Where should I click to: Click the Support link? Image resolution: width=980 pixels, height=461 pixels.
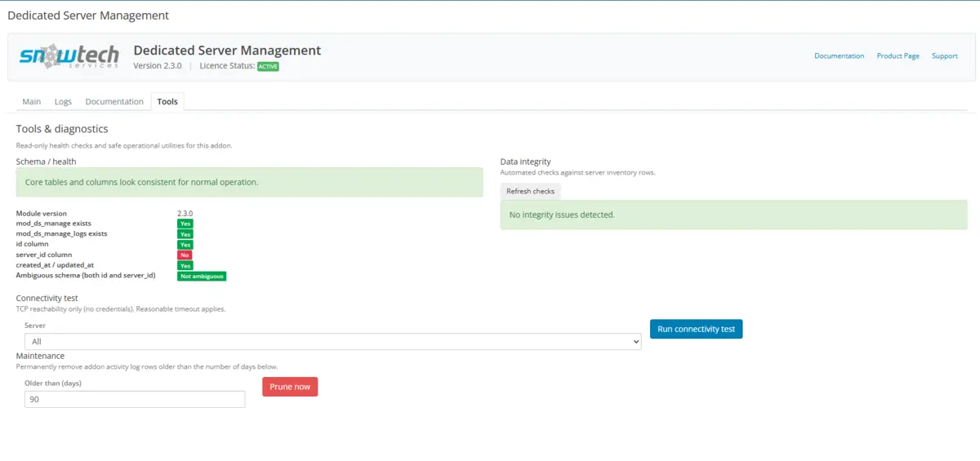tap(944, 56)
